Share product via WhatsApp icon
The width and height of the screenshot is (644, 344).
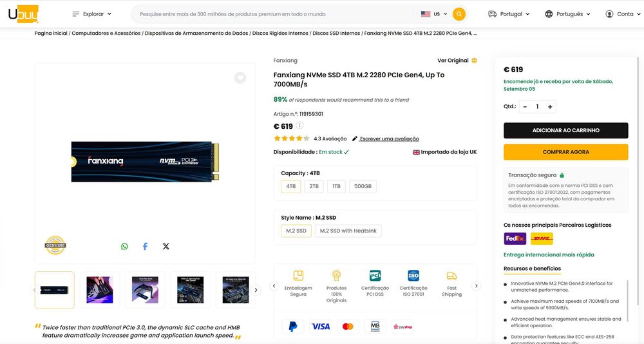click(124, 246)
